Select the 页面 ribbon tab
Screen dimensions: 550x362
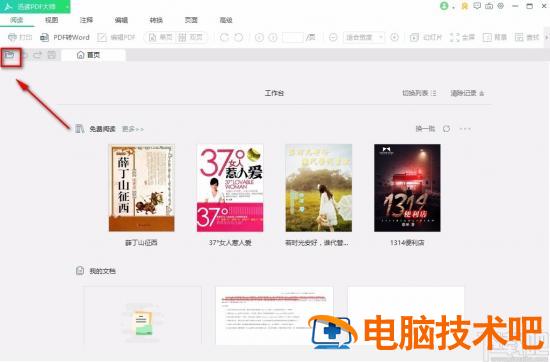pos(191,20)
